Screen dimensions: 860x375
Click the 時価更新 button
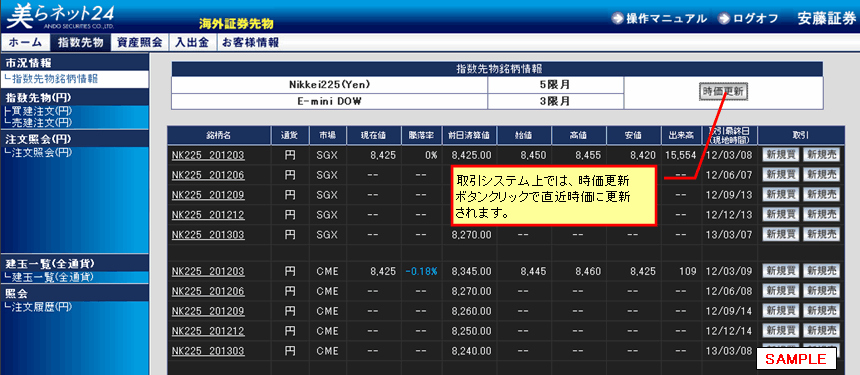[x=724, y=92]
